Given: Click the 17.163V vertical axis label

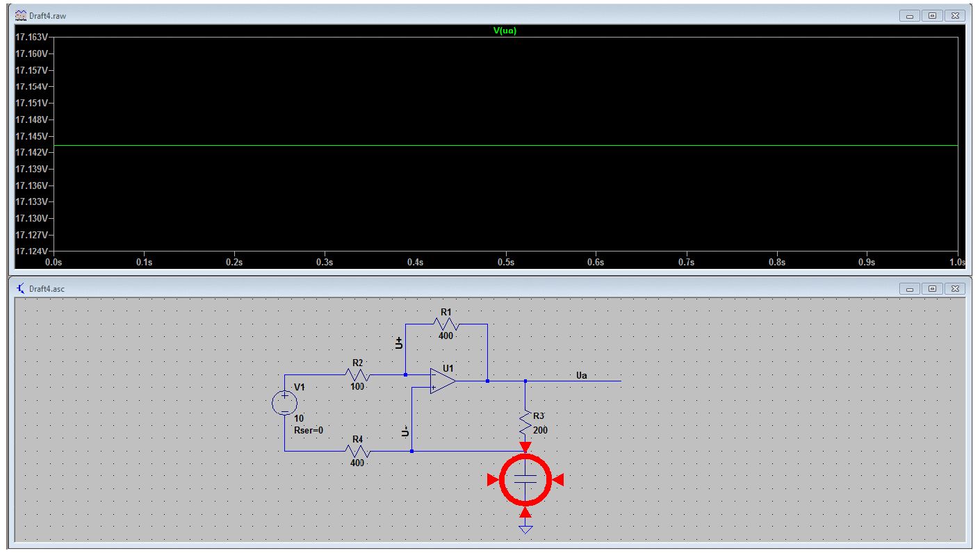Looking at the screenshot, I should click(x=31, y=37).
